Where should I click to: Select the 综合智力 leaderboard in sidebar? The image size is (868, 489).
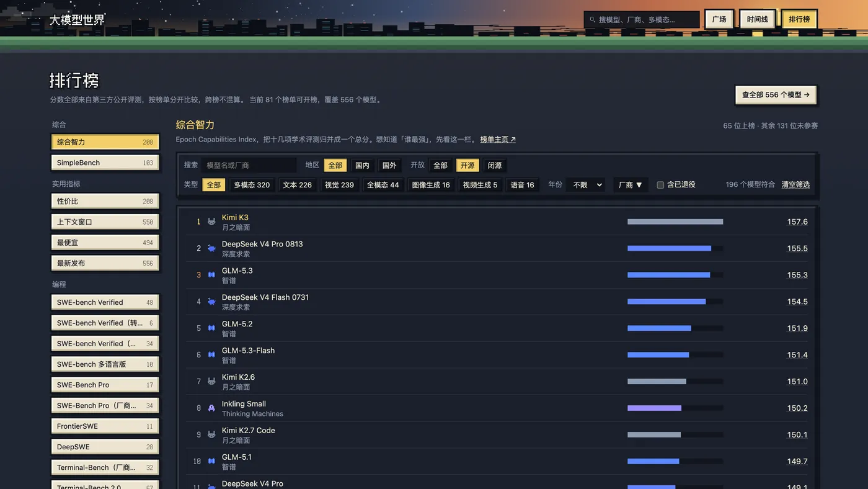point(105,142)
